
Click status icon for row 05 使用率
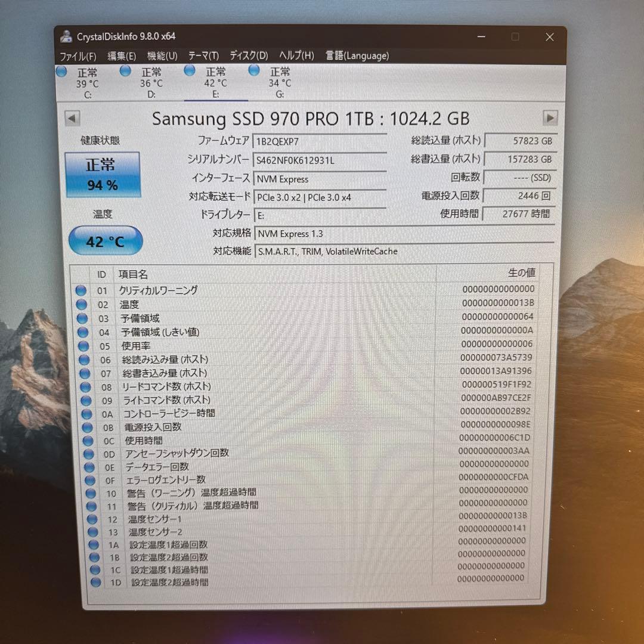click(83, 346)
